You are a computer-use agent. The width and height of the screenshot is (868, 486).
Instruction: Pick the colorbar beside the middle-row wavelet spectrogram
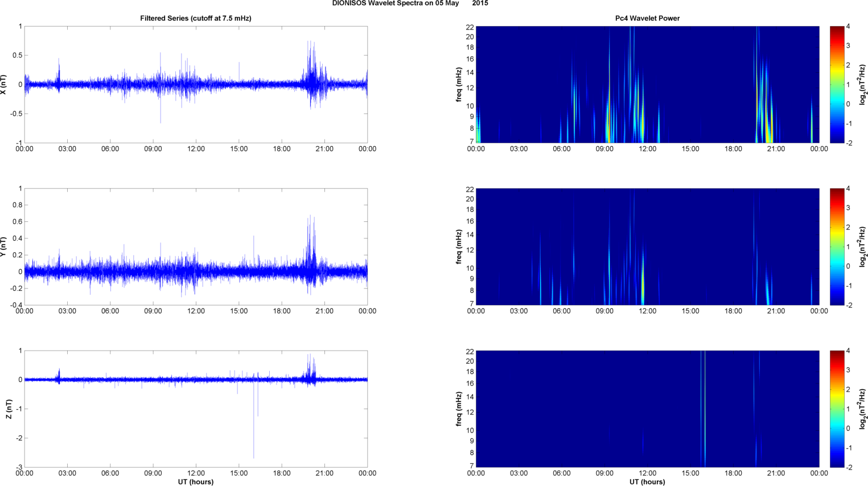(x=837, y=246)
